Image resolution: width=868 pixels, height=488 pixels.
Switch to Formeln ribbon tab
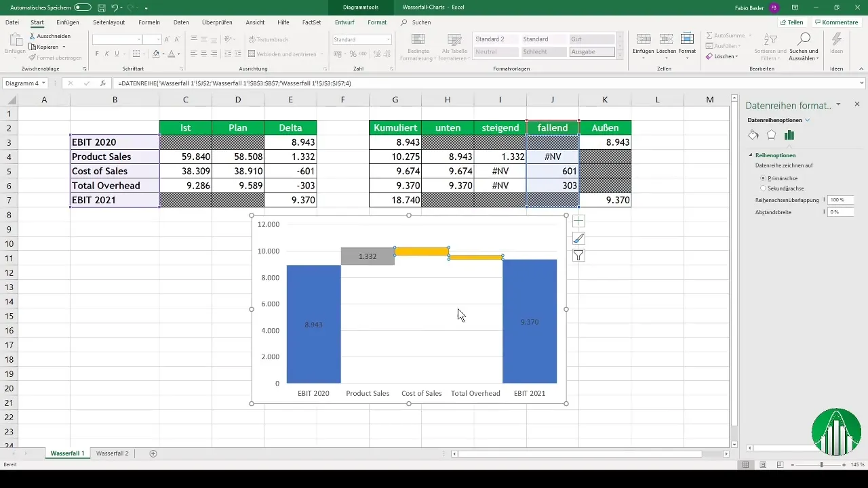coord(149,22)
